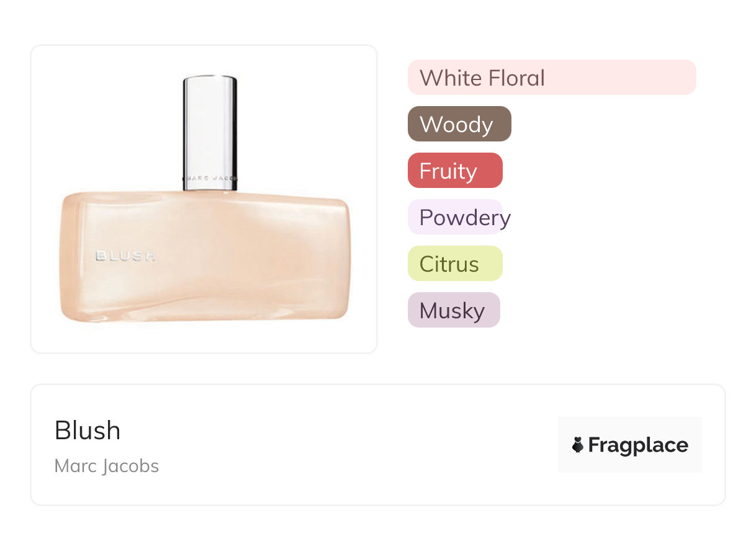The image size is (756, 536).
Task: Open the Blush perfume bottle image
Action: pos(204,199)
